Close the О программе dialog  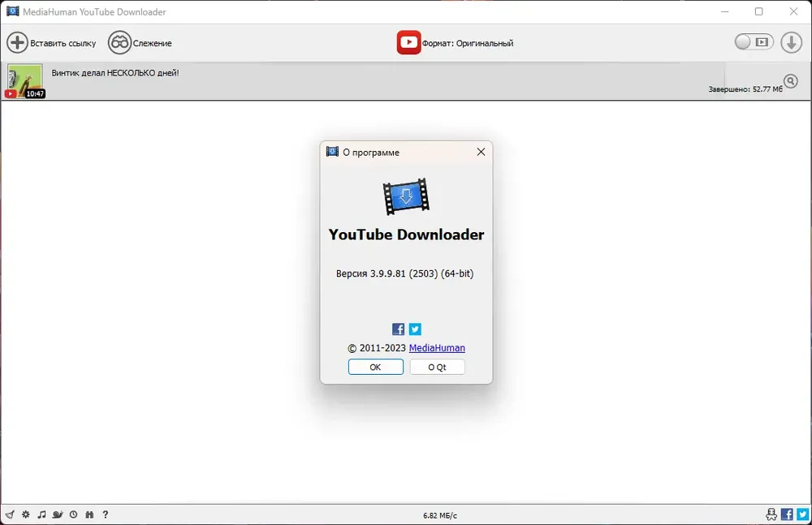click(481, 152)
